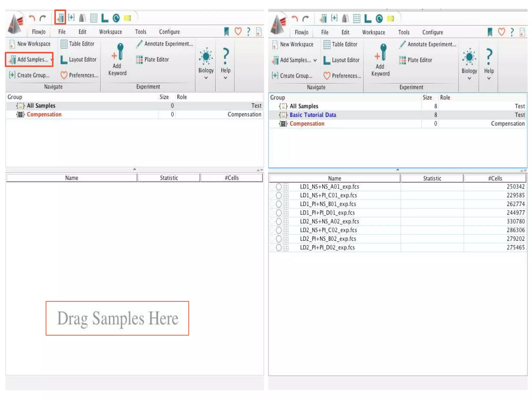Click the undo arrow in the empty workspace window
The width and height of the screenshot is (532, 399).
tap(32, 18)
